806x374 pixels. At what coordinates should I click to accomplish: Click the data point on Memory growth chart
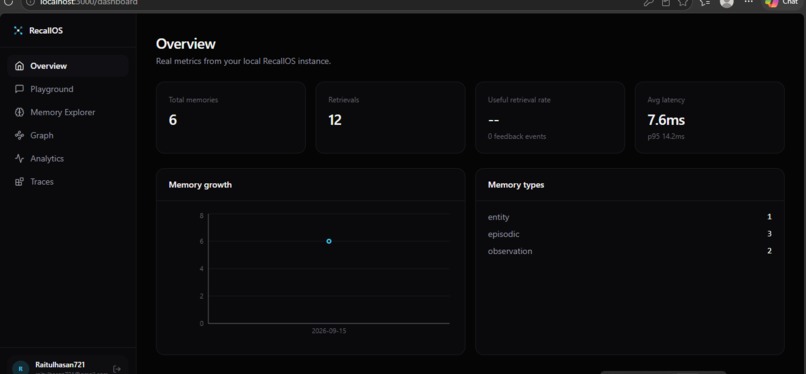click(329, 241)
